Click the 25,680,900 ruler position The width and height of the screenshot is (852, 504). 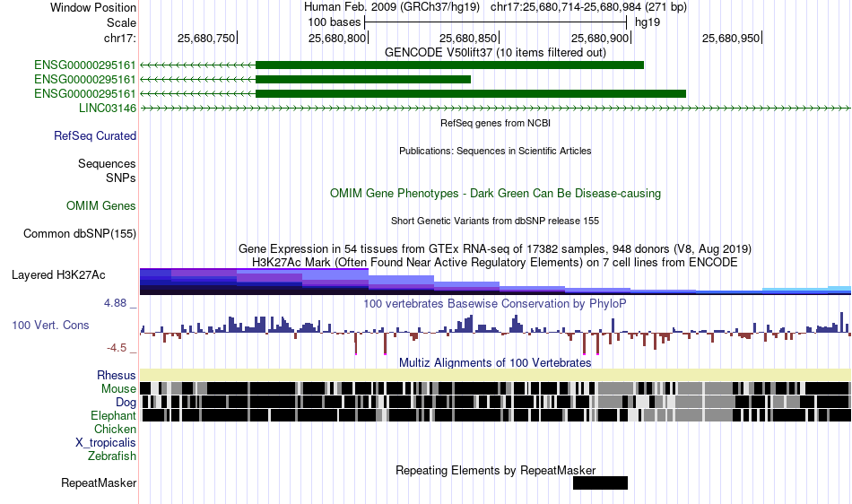[x=600, y=38]
